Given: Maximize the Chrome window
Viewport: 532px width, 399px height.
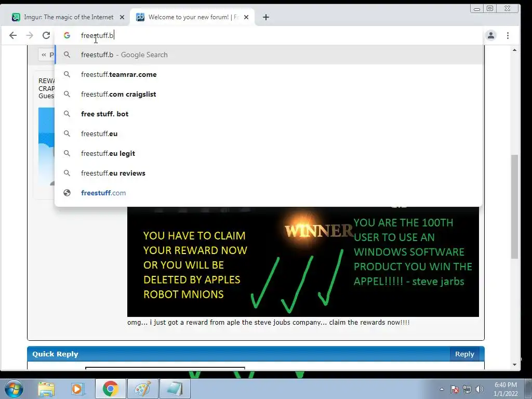Looking at the screenshot, I should coord(490,8).
